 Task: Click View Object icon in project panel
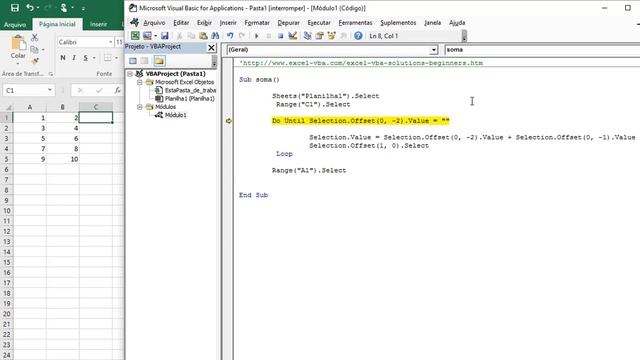pos(144,61)
